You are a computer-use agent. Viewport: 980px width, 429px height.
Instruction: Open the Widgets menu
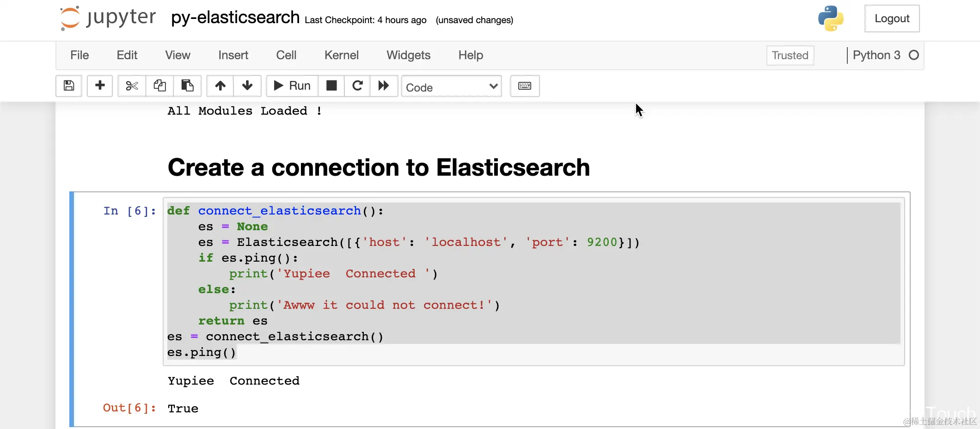click(408, 55)
